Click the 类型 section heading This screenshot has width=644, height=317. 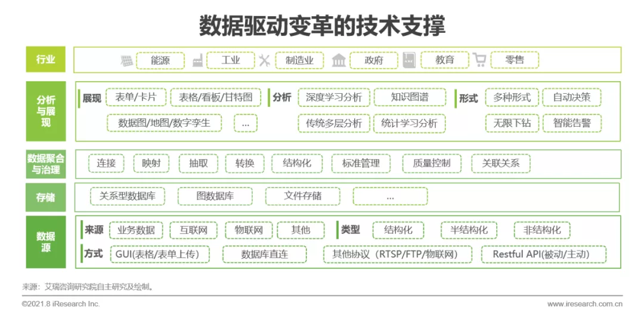pyautogui.click(x=351, y=230)
